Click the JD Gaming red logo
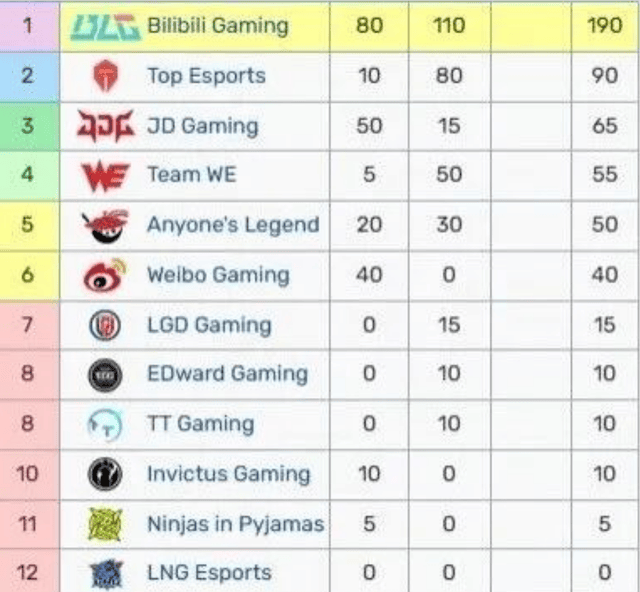640x592 pixels. point(106,126)
